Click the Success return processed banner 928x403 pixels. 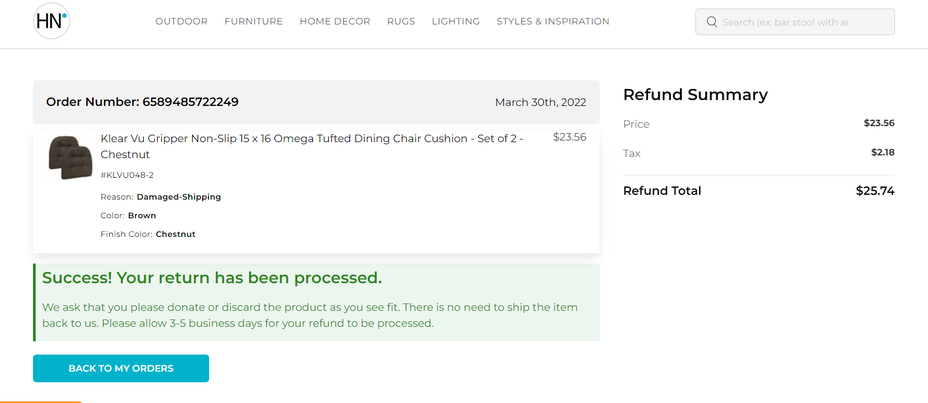pos(316,302)
